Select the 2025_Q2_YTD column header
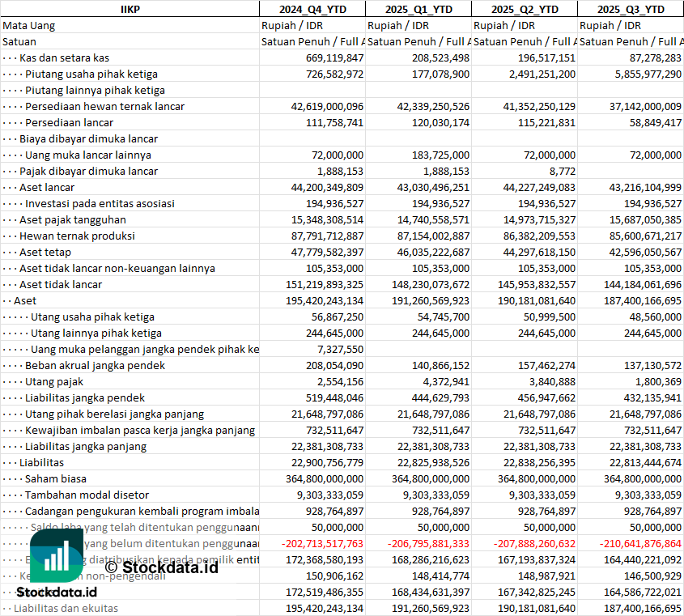Viewport: 684px width, 616px height. 525,9
